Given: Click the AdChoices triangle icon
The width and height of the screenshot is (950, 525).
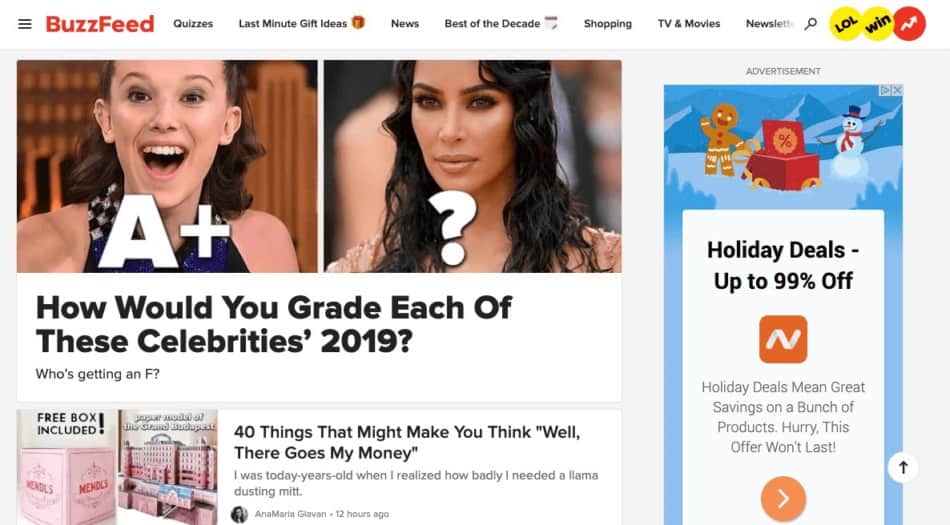Looking at the screenshot, I should click(x=886, y=90).
